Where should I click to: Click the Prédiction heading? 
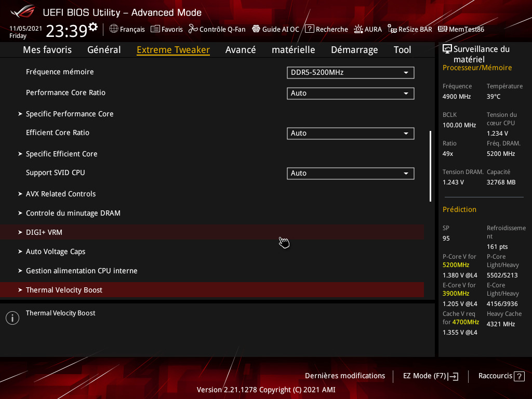[459, 210]
